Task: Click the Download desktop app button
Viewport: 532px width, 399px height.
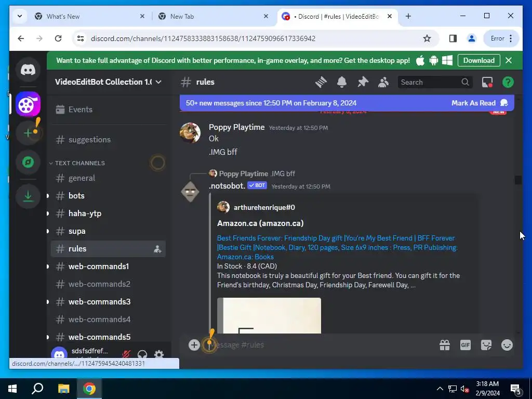Action: click(x=478, y=60)
